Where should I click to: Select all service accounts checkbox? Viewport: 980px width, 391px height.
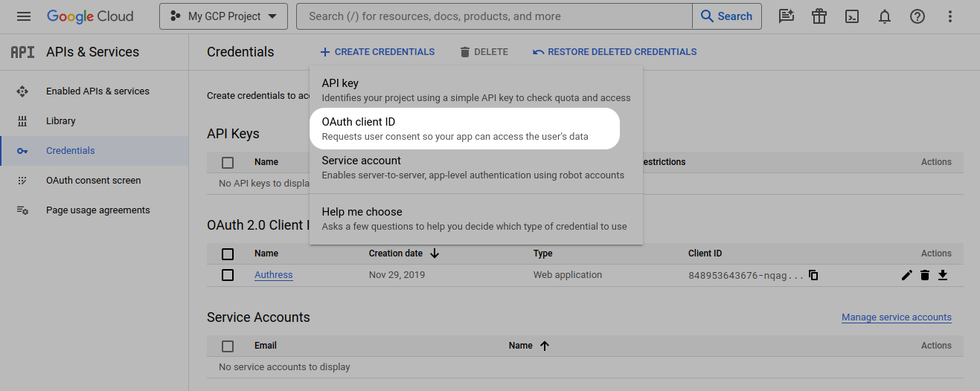click(228, 346)
